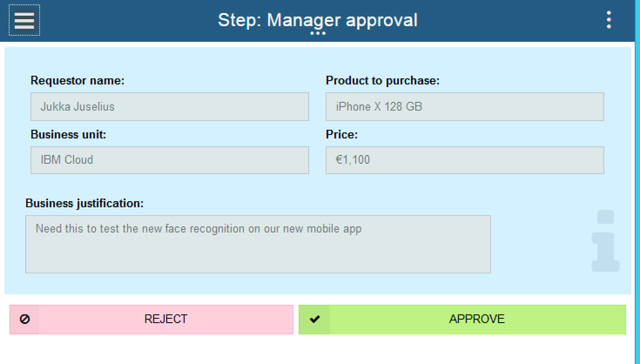Expand the Manager approval header details

point(318,34)
